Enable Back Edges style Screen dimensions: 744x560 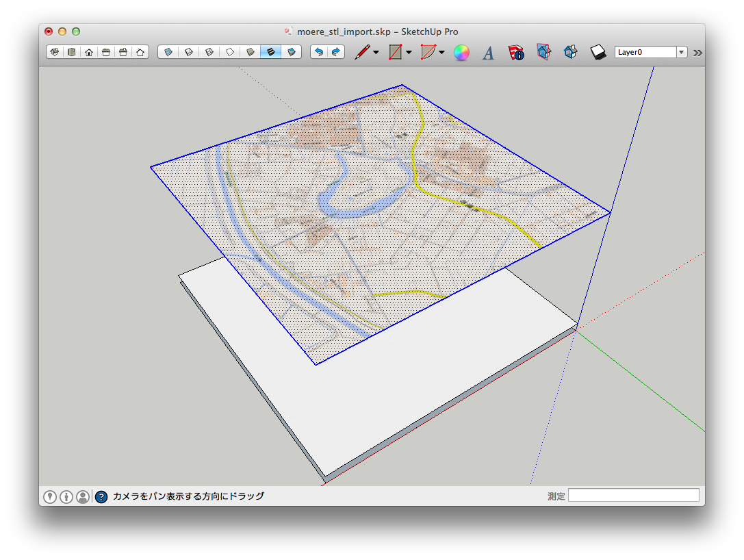[x=188, y=52]
